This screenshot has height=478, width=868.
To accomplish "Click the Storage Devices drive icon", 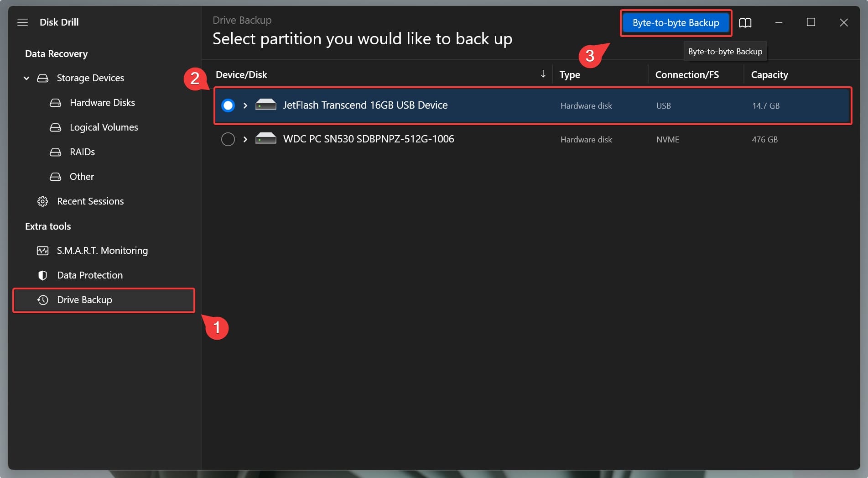I will point(42,78).
